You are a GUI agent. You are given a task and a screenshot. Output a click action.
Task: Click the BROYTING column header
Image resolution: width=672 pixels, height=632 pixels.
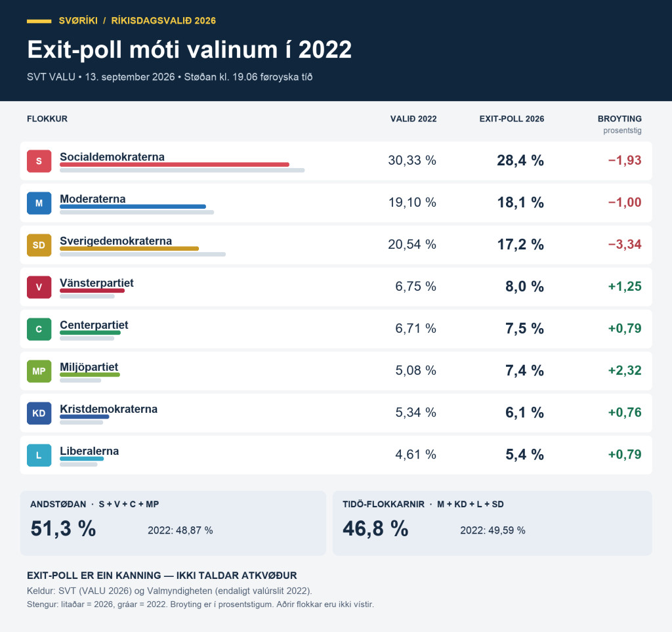coord(619,119)
